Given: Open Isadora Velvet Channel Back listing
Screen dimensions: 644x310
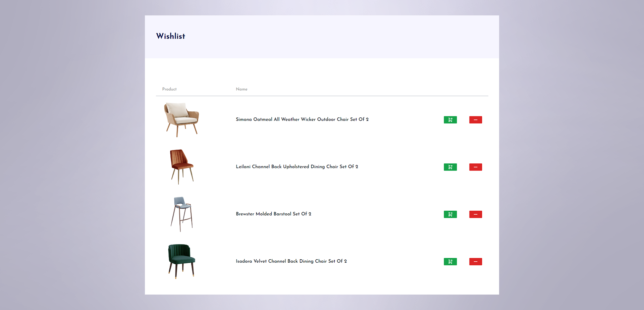Looking at the screenshot, I should point(291,261).
